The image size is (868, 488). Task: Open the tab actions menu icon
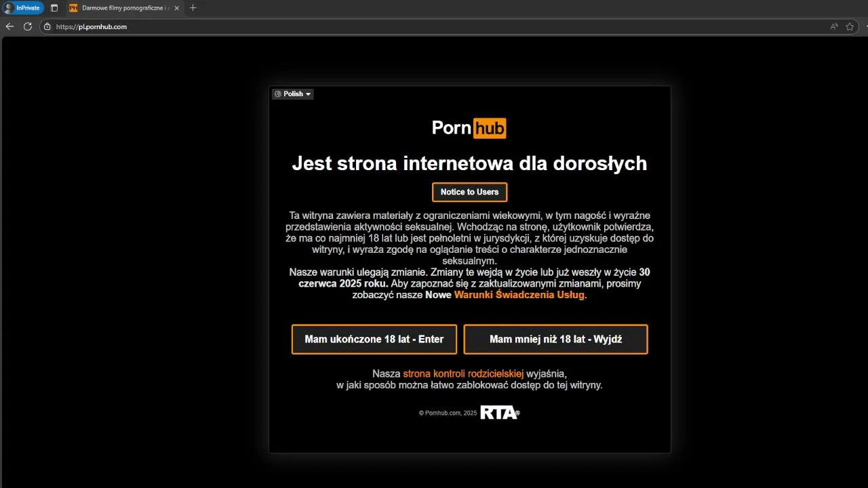click(x=54, y=8)
